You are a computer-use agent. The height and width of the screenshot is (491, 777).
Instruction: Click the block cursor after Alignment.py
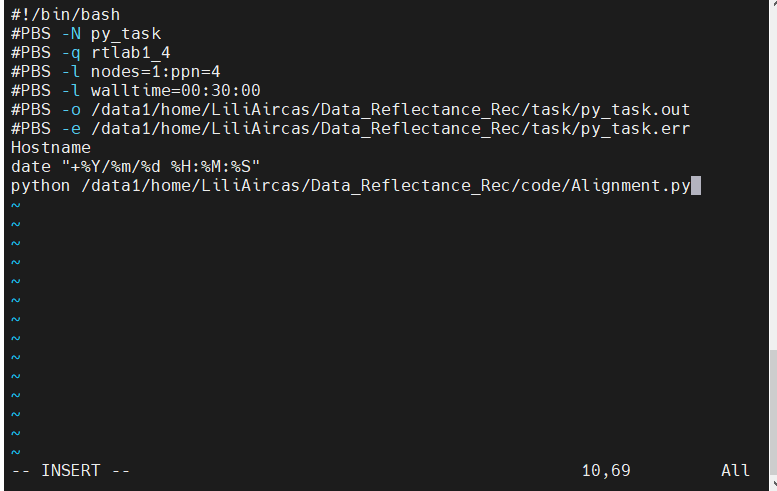point(696,185)
